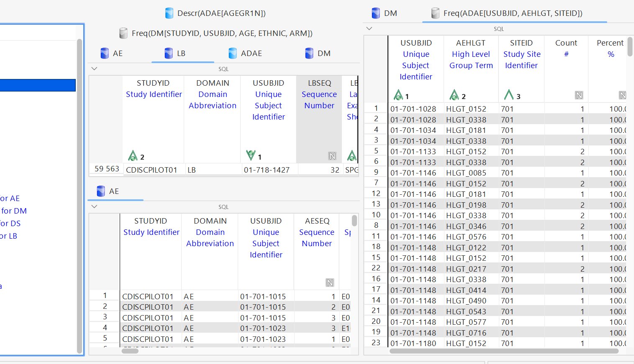This screenshot has width=634, height=364.
Task: Click the LB tab database icon
Action: pos(169,53)
